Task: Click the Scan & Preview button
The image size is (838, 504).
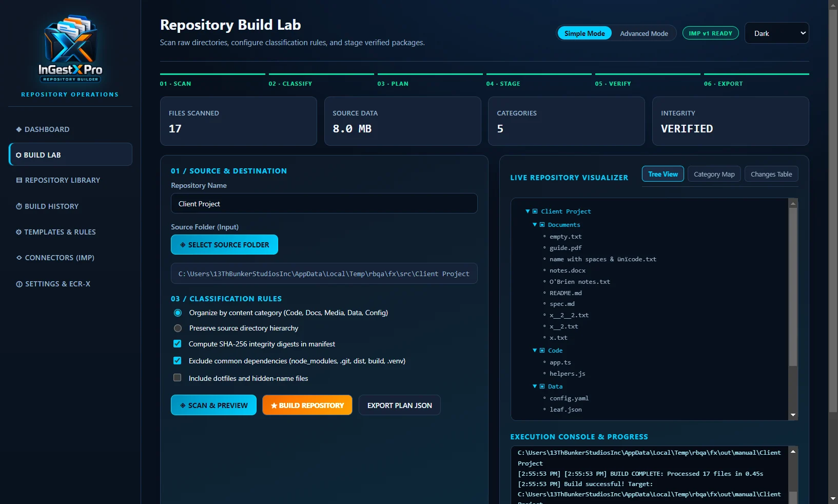Action: point(213,405)
